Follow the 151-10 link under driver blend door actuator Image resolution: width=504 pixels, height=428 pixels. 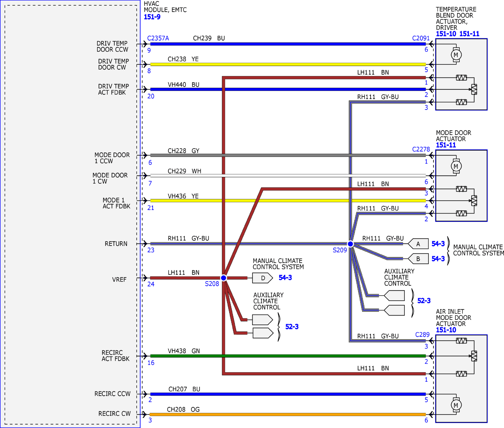(x=446, y=34)
